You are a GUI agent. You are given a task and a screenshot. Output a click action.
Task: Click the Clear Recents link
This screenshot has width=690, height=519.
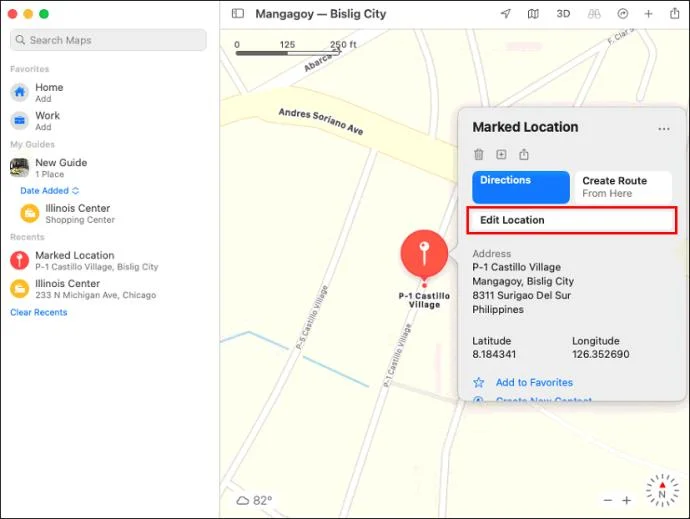39,312
